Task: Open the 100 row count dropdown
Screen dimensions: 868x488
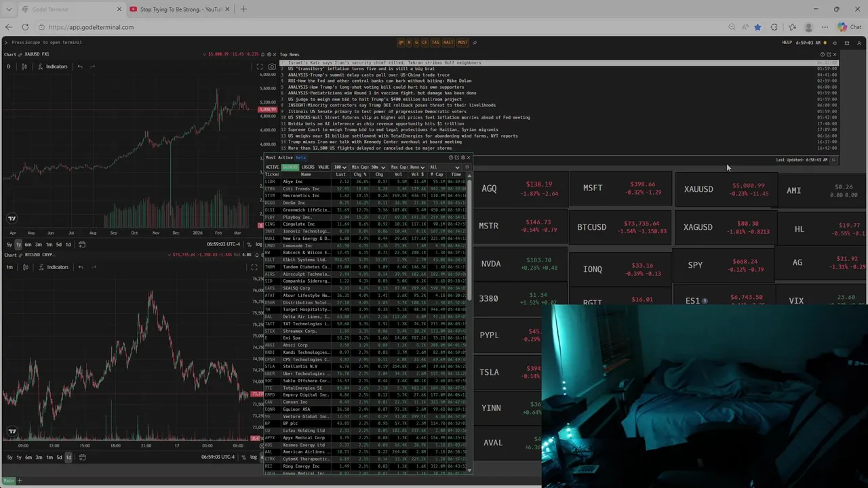Action: (x=340, y=167)
